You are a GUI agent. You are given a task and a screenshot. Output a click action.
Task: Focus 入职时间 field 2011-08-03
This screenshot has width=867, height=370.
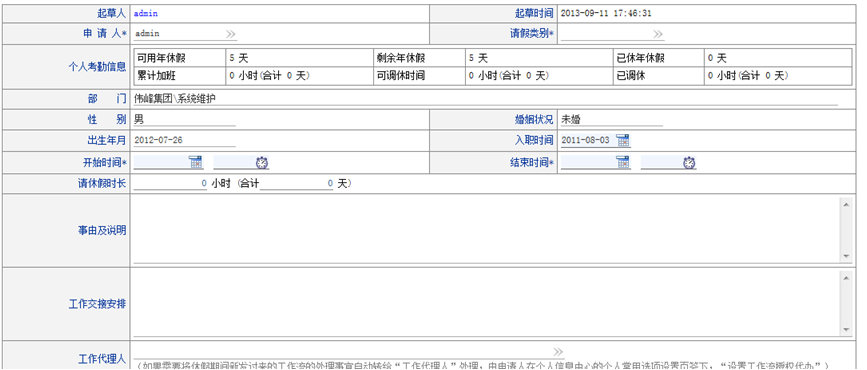pos(588,140)
